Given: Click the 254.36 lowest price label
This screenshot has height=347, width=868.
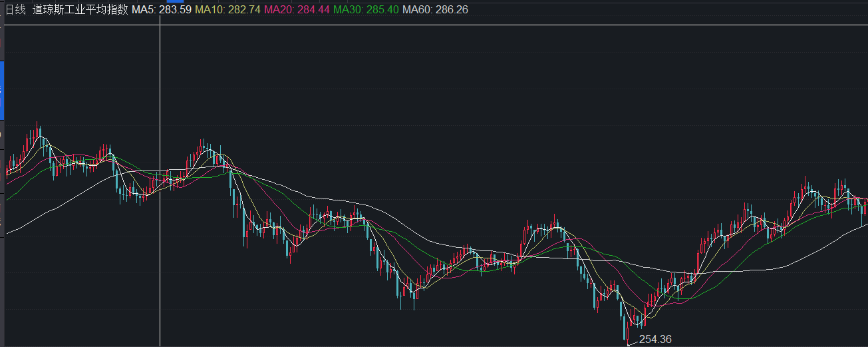Looking at the screenshot, I should point(655,340).
